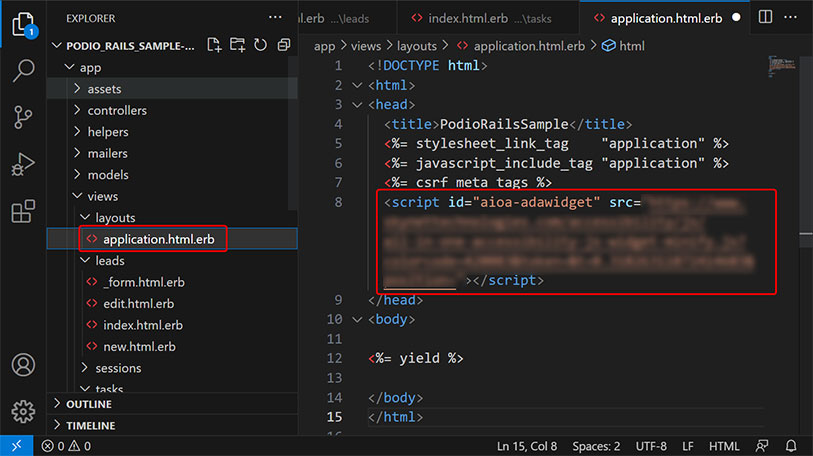Open the notifications bell in status bar
This screenshot has height=456, width=813.
coord(791,445)
